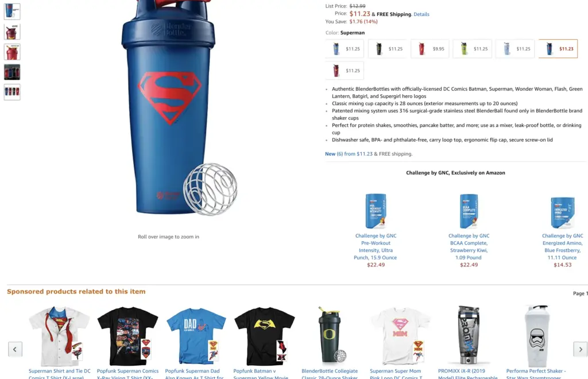Open Challenge by GNC BCAA Complete link
Image resolution: width=588 pixels, height=379 pixels.
coord(469,246)
